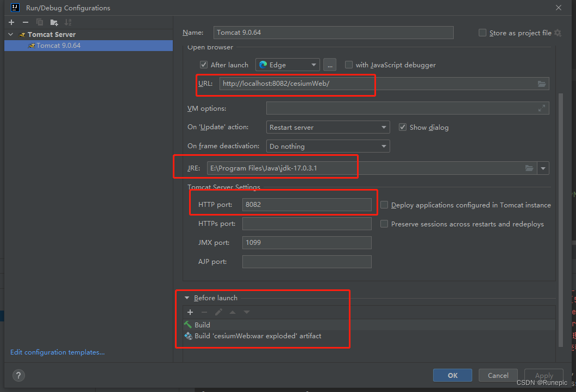This screenshot has height=392, width=576.
Task: Enable Deploy applications configured in Tomcat instance
Action: [384, 205]
